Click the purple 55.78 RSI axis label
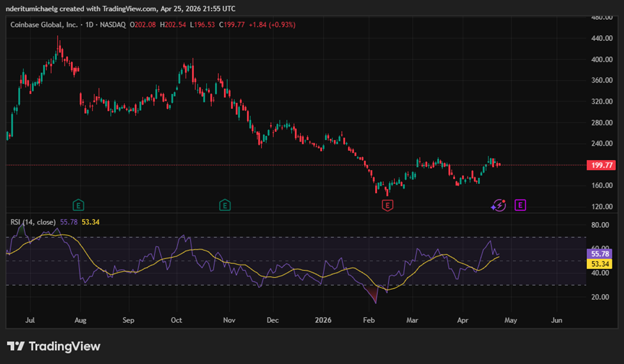This screenshot has height=364, width=624. pyautogui.click(x=599, y=253)
